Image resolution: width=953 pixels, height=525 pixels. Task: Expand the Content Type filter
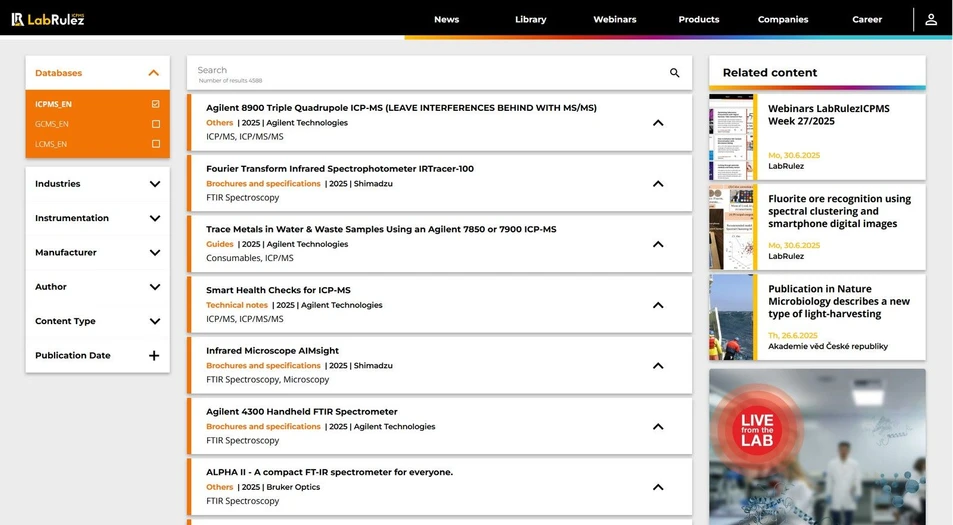[x=155, y=321]
